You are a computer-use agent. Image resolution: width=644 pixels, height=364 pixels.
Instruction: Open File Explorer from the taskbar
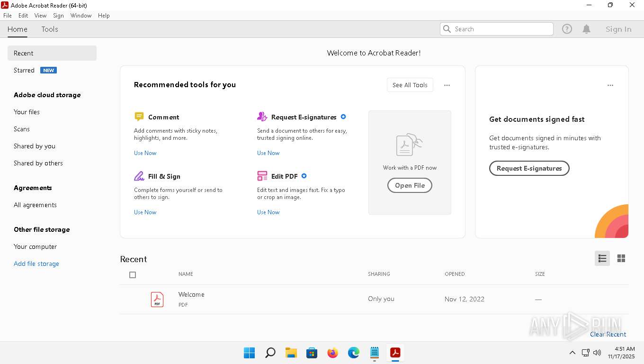coord(291,353)
